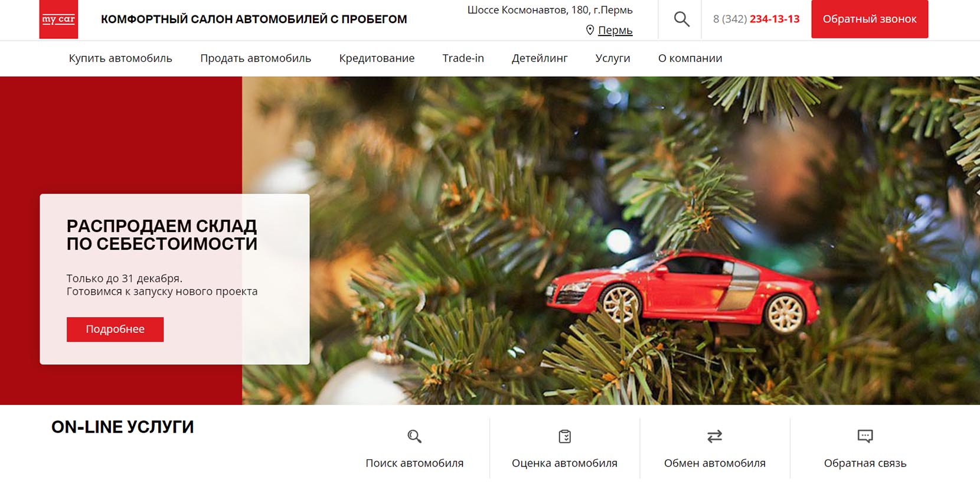Open the Продать автомобиль menu item
Viewport: 980px width, 490px height.
[256, 58]
